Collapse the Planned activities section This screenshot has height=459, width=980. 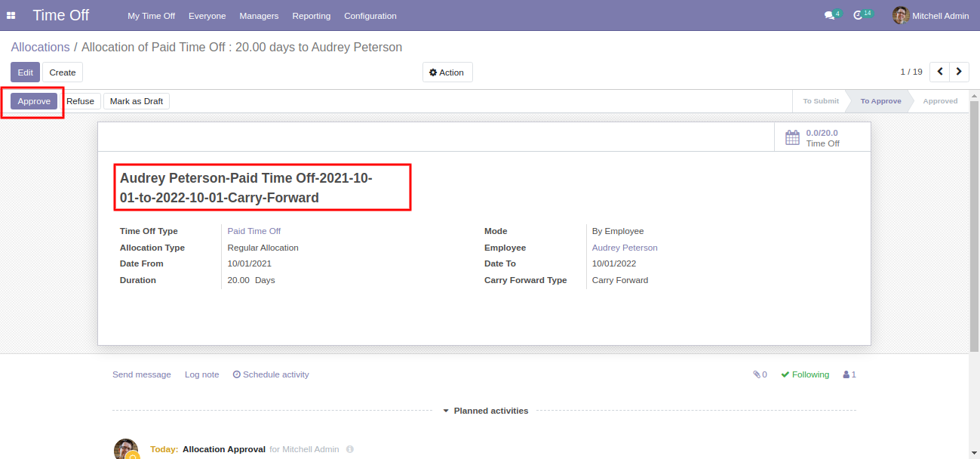pos(484,411)
